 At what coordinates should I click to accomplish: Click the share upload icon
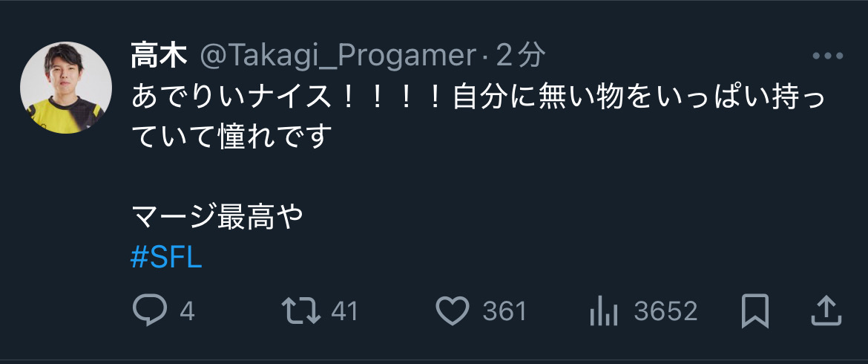tap(826, 311)
